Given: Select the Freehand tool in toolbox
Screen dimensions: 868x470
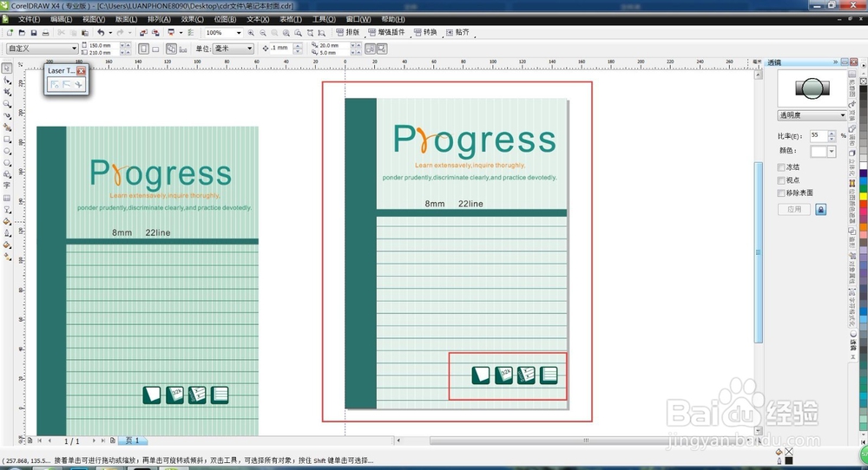Looking at the screenshot, I should click(7, 115).
